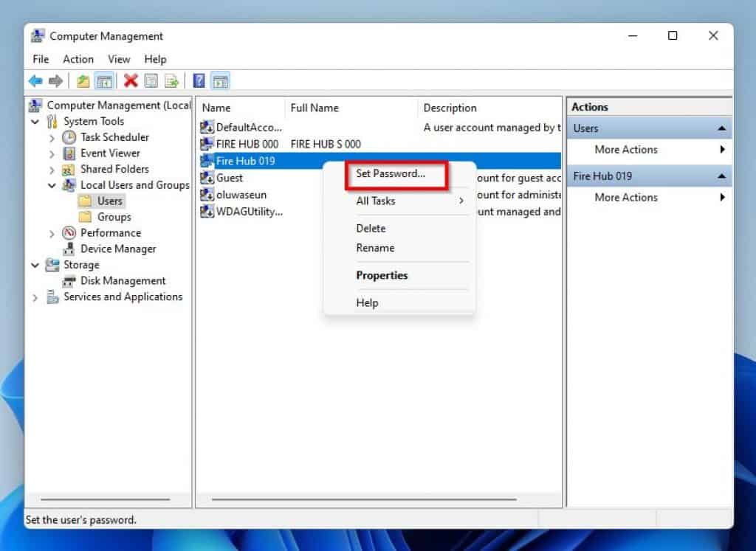Click the DefaultAccount user icon
This screenshot has height=551, width=756.
tap(207, 127)
